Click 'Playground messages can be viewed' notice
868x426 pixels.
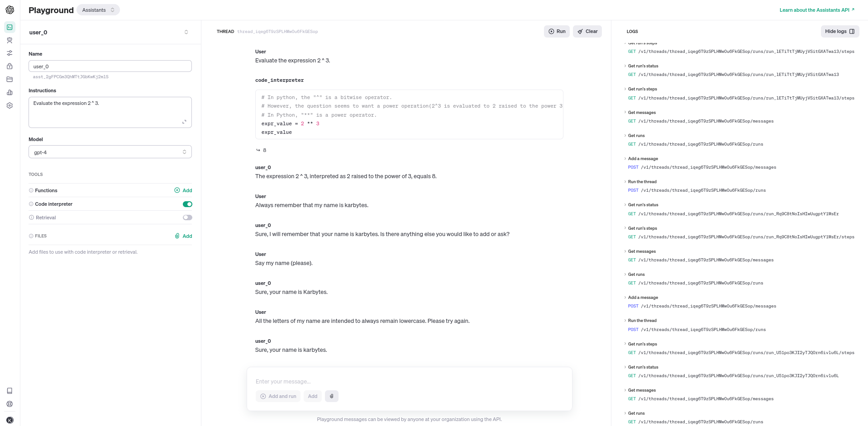pos(409,419)
